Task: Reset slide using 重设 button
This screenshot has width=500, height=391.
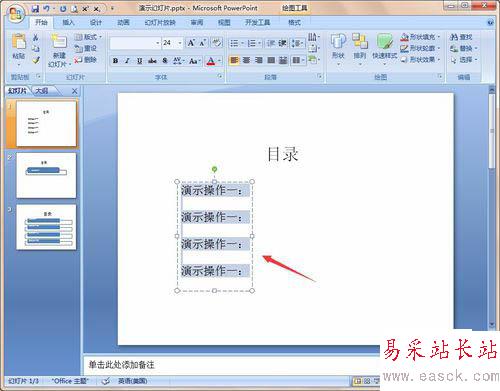Action: click(86, 48)
